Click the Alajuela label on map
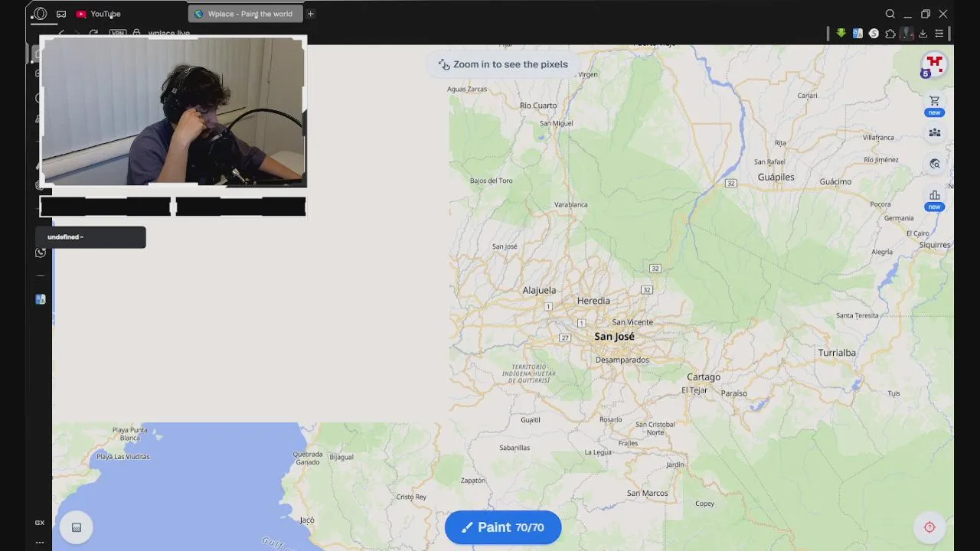The image size is (980, 551). (539, 290)
